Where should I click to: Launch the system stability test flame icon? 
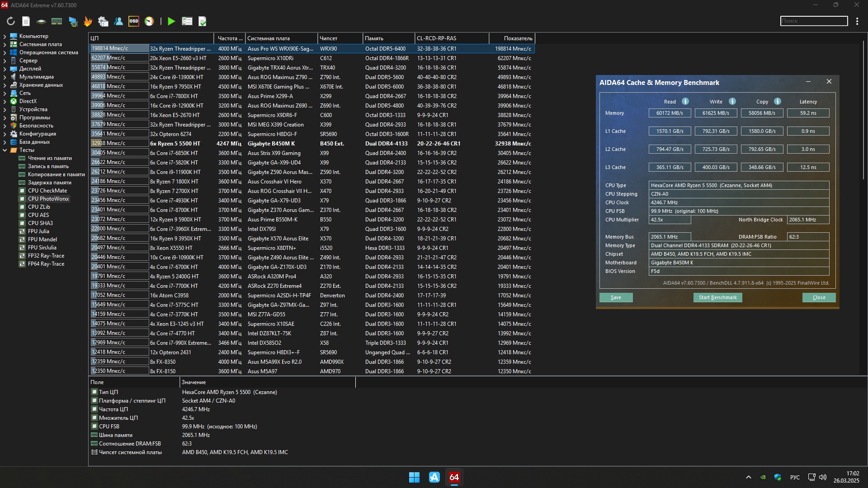(88, 21)
